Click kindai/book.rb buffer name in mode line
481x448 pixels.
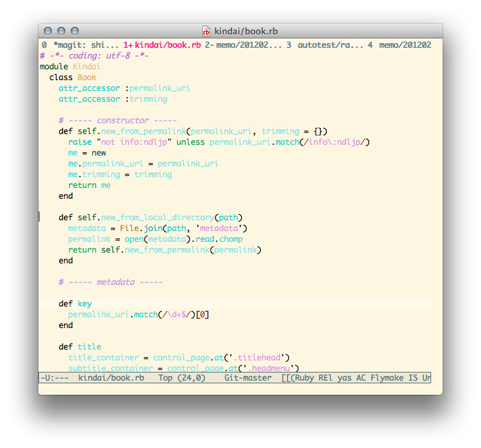point(111,378)
